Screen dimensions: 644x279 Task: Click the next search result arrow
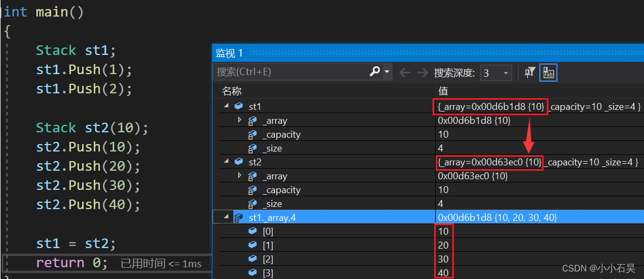pyautogui.click(x=422, y=73)
